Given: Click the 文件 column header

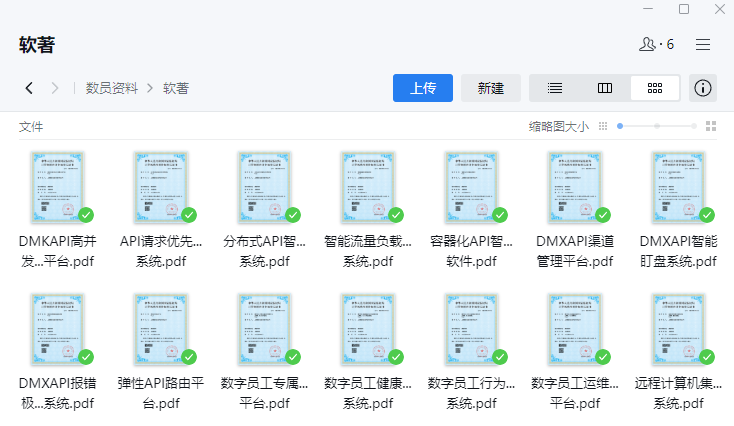Looking at the screenshot, I should 31,127.
